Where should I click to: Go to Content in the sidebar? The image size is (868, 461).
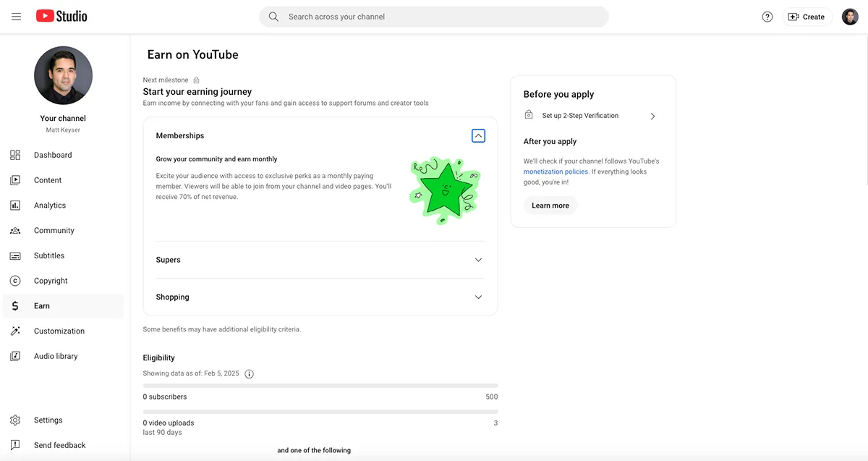(x=48, y=180)
